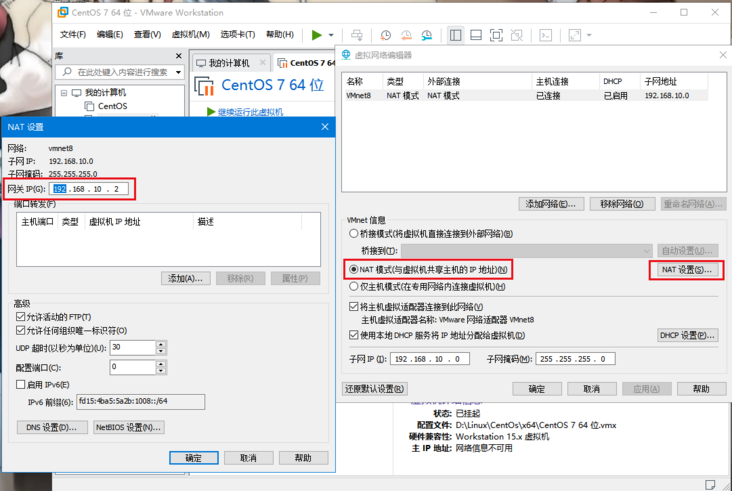
Task: Open the snapshot manager icon
Action: pyautogui.click(x=427, y=35)
